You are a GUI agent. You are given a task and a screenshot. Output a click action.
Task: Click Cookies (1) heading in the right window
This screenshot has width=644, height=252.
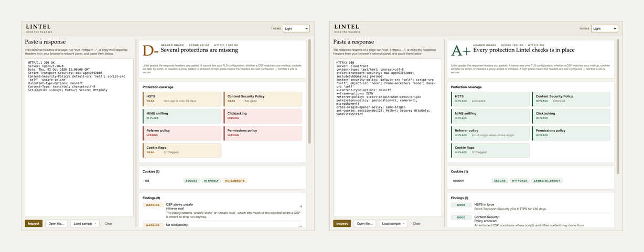459,171
